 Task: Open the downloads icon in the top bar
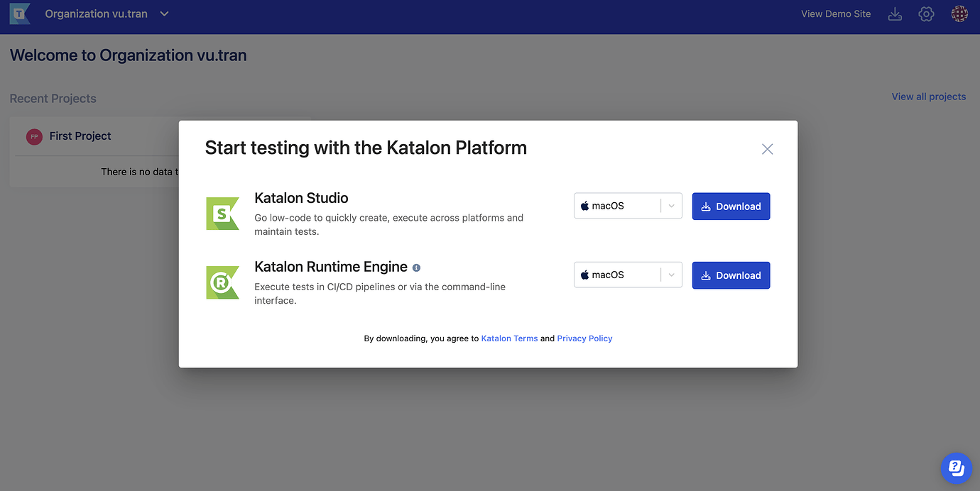pyautogui.click(x=894, y=13)
